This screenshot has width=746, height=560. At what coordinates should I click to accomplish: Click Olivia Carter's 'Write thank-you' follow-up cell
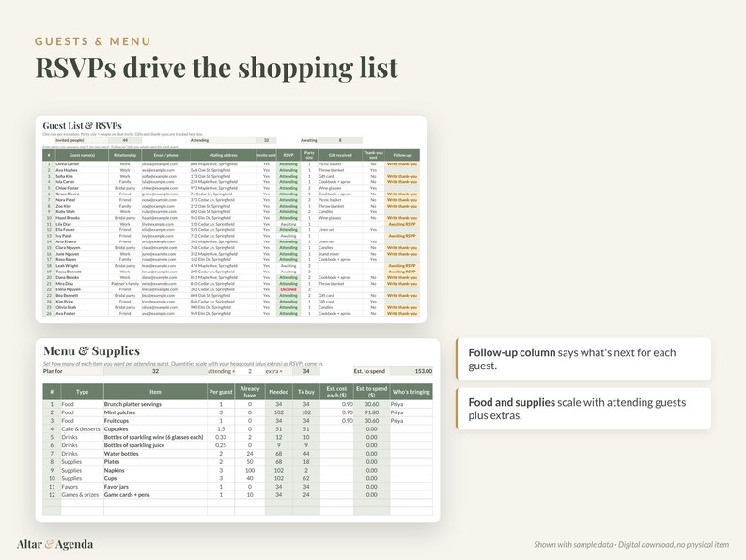point(402,164)
